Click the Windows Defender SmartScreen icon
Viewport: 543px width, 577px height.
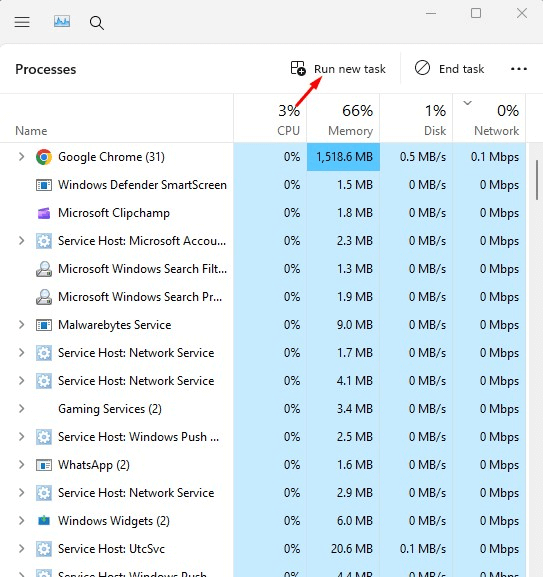44,185
